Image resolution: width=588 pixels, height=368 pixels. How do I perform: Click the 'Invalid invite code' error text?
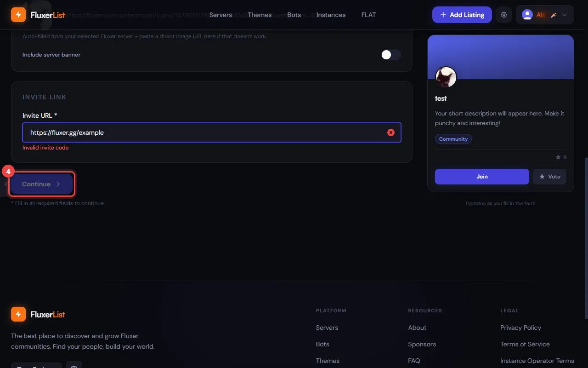click(x=45, y=148)
